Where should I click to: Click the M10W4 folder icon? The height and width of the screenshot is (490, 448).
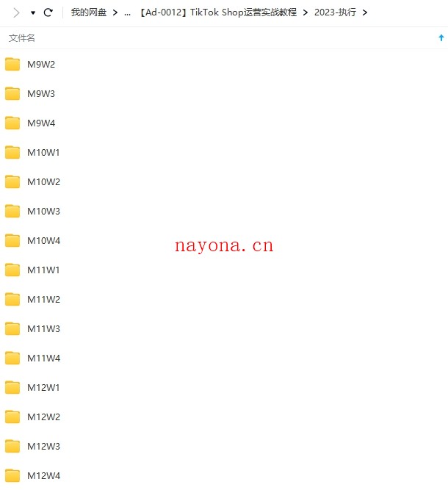[x=12, y=240]
